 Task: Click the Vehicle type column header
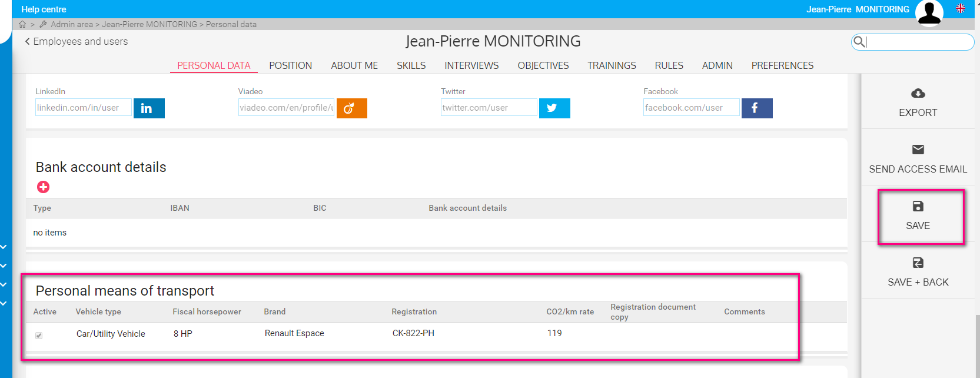coord(98,311)
